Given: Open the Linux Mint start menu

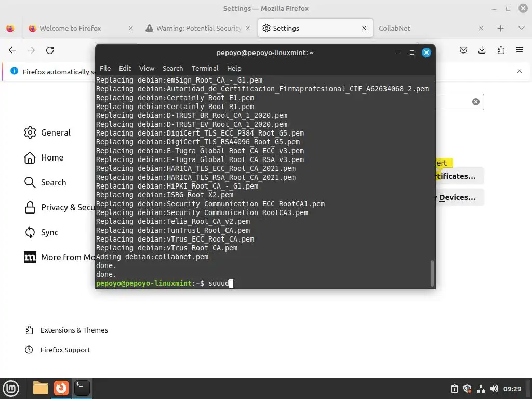Looking at the screenshot, I should (11, 388).
